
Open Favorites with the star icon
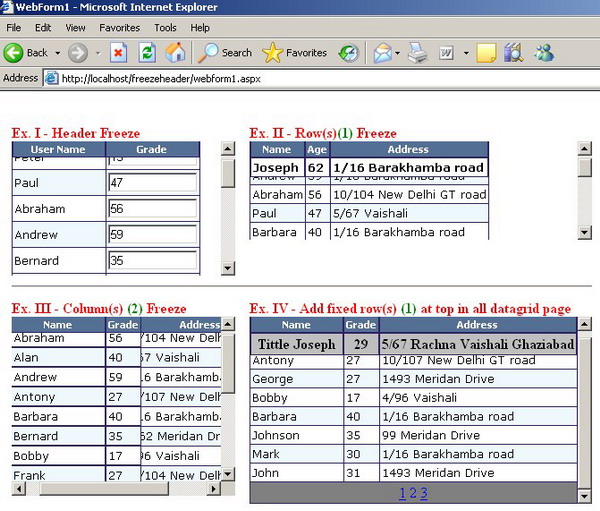295,52
